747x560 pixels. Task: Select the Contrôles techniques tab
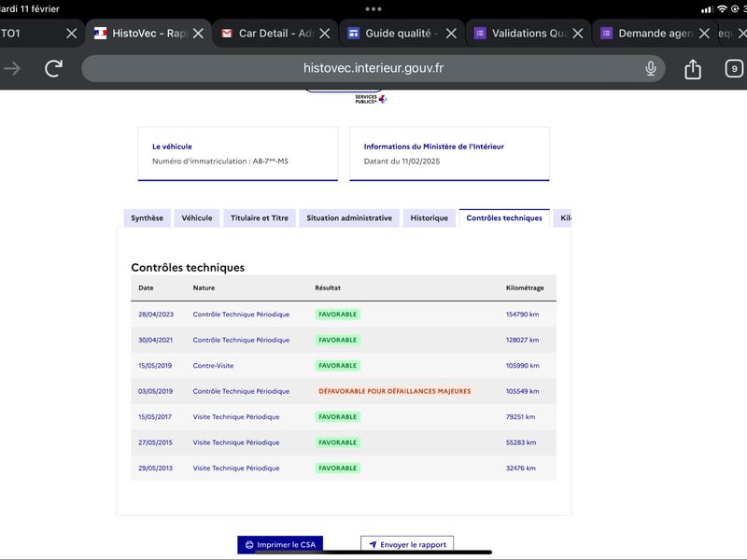(504, 218)
